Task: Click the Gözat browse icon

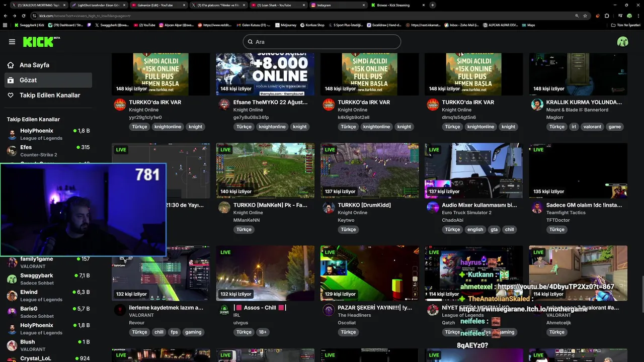Action: (11, 80)
